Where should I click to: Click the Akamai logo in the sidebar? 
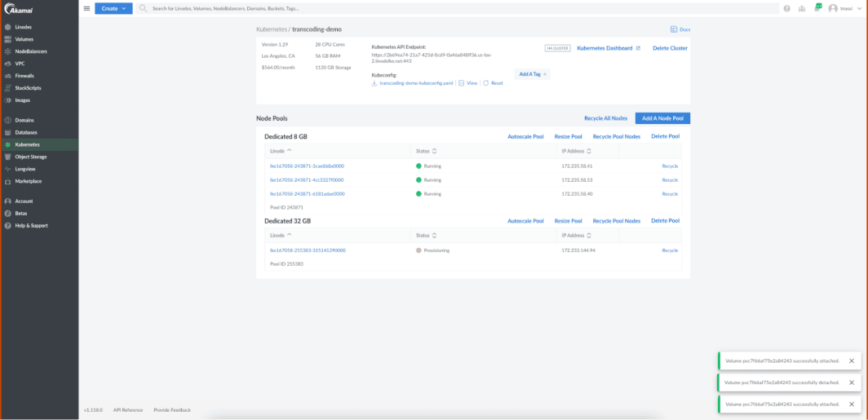pos(17,9)
